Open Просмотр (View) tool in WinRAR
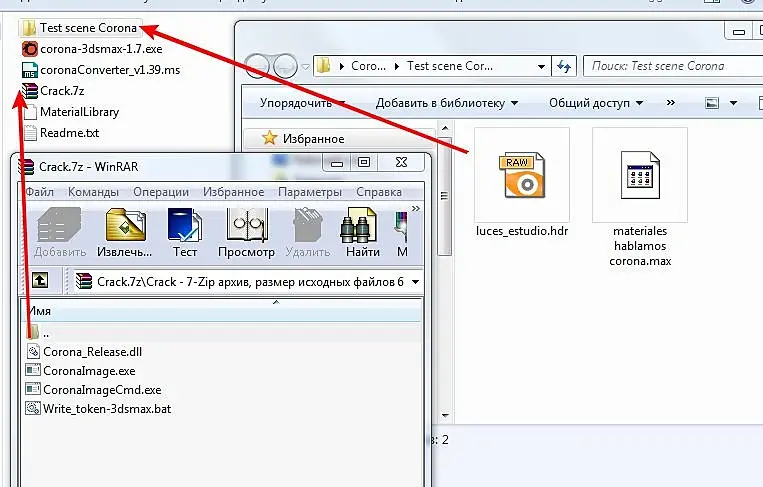The image size is (763, 487). tap(246, 233)
